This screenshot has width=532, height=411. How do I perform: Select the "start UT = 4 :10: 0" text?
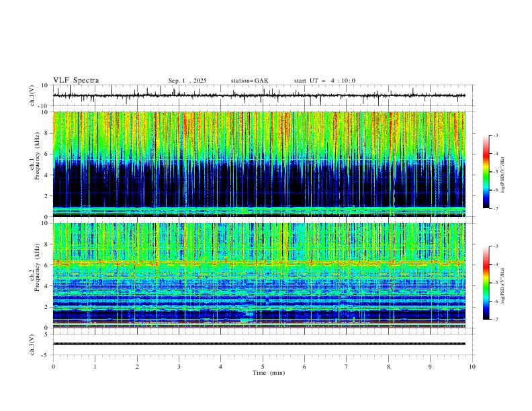[324, 81]
